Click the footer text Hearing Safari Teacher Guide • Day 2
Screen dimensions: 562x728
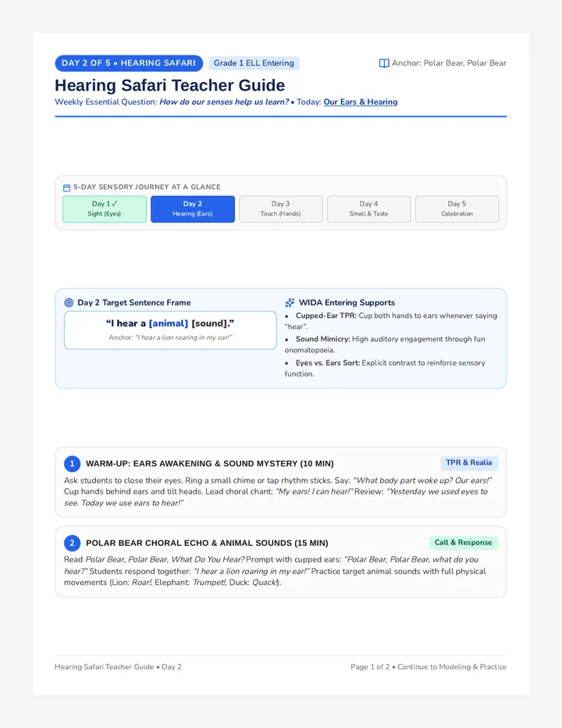118,667
